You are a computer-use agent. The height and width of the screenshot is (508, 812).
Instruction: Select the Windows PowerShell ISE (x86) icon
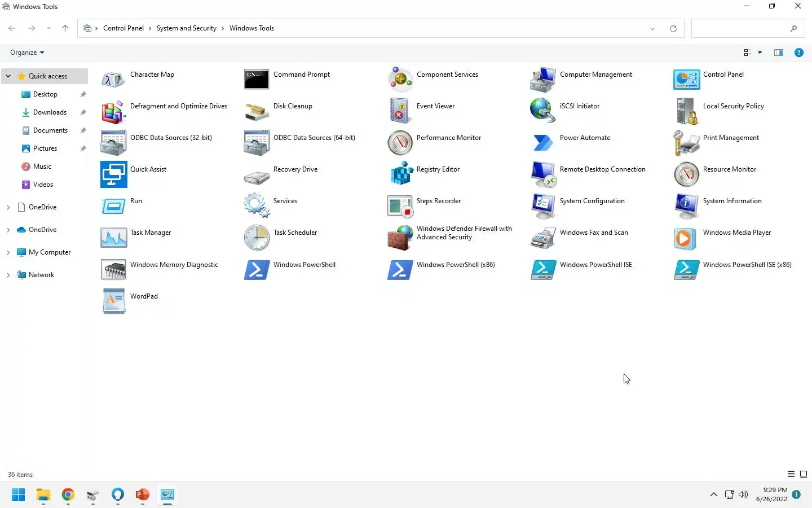[686, 270]
